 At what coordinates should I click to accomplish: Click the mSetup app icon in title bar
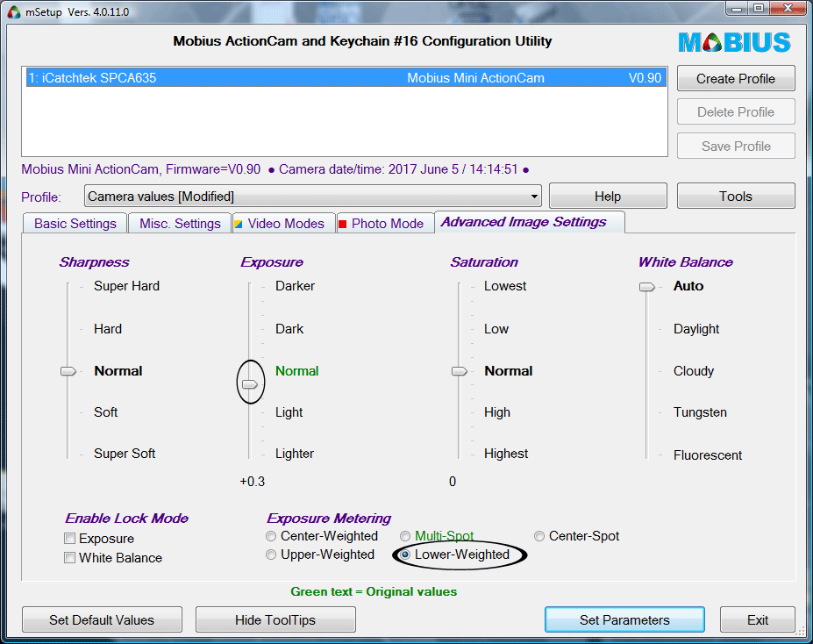click(x=13, y=11)
